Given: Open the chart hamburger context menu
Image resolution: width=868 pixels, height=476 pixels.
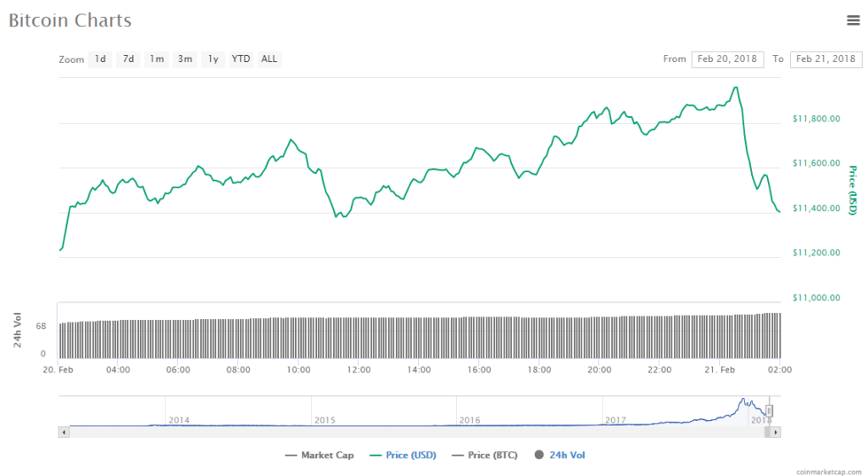Looking at the screenshot, I should [x=853, y=20].
